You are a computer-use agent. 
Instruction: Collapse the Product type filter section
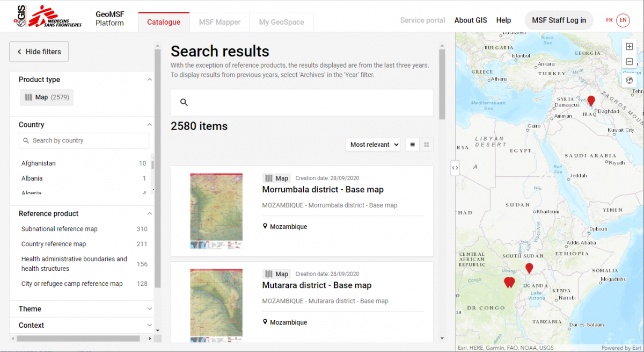[x=150, y=80]
